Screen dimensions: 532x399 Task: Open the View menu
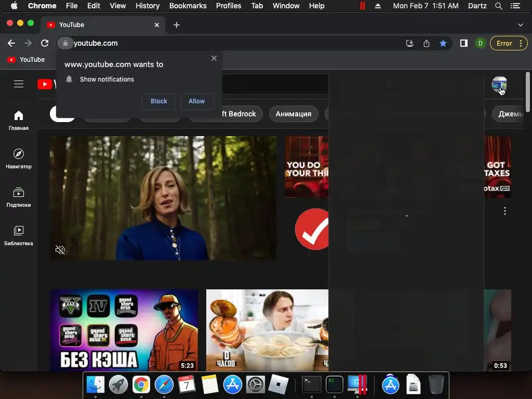click(x=118, y=6)
